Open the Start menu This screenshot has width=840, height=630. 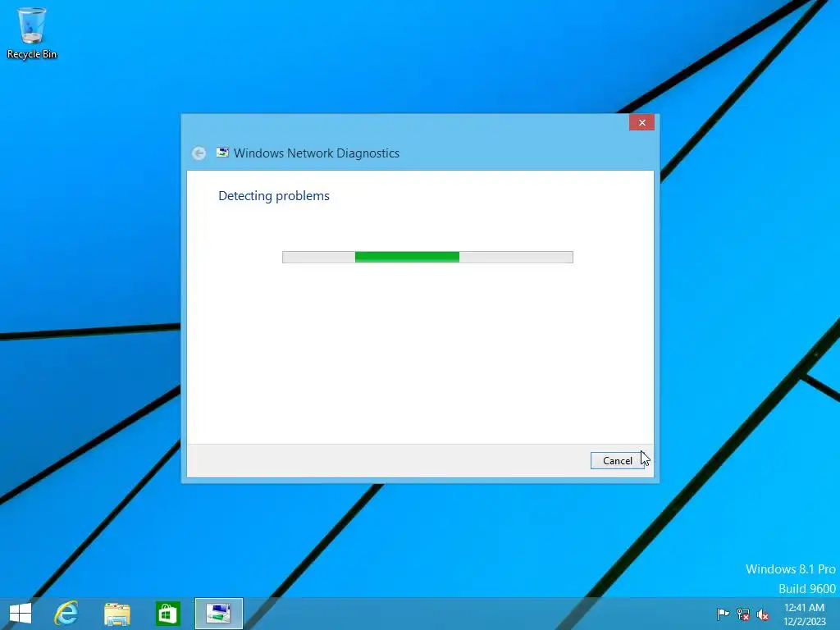tap(21, 614)
